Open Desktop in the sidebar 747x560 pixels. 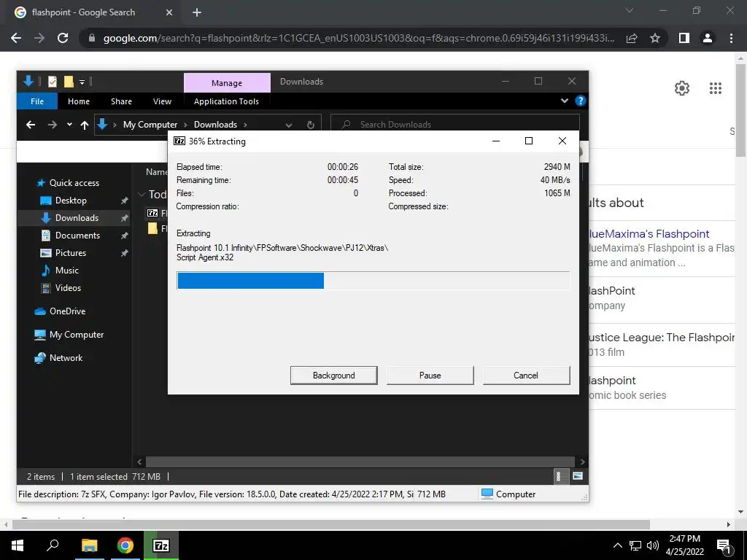[71, 201]
